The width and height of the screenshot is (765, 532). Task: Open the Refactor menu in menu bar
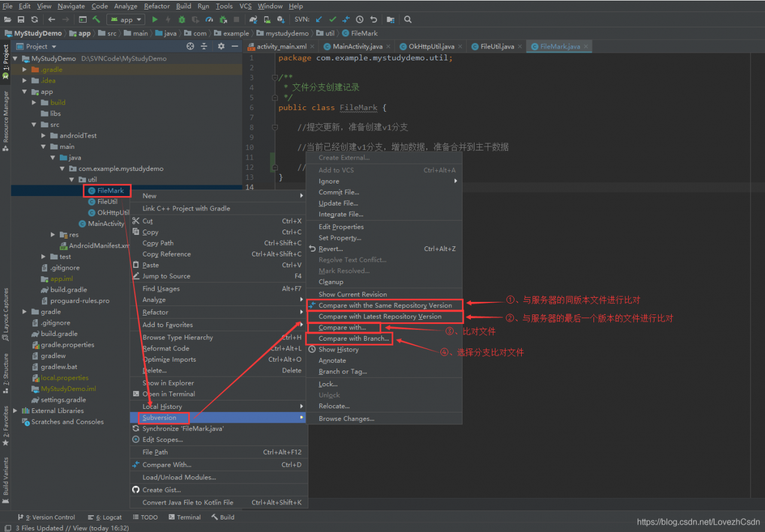pos(157,6)
